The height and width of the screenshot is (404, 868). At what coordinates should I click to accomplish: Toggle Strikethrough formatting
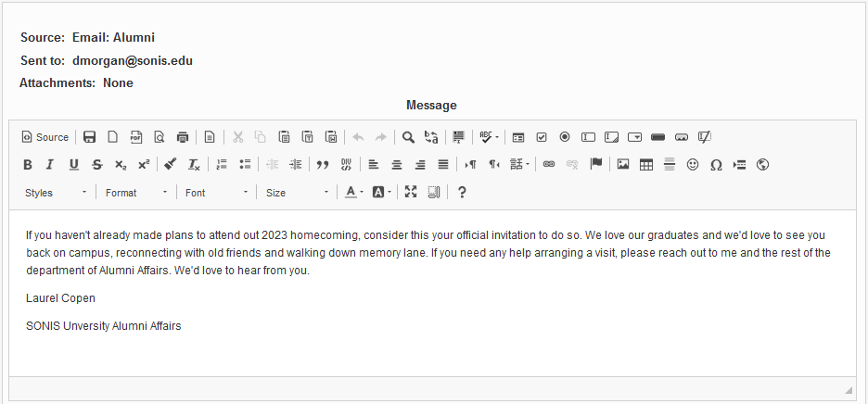(96, 164)
